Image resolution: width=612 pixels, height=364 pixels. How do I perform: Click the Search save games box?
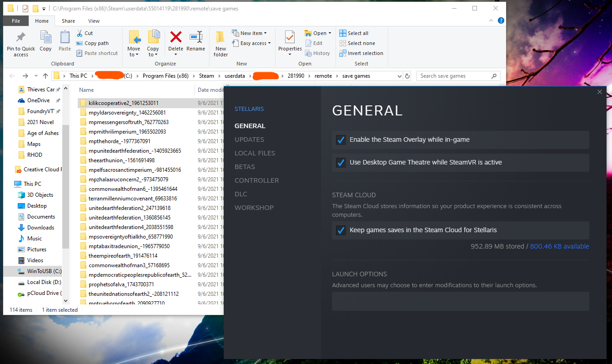coord(458,76)
